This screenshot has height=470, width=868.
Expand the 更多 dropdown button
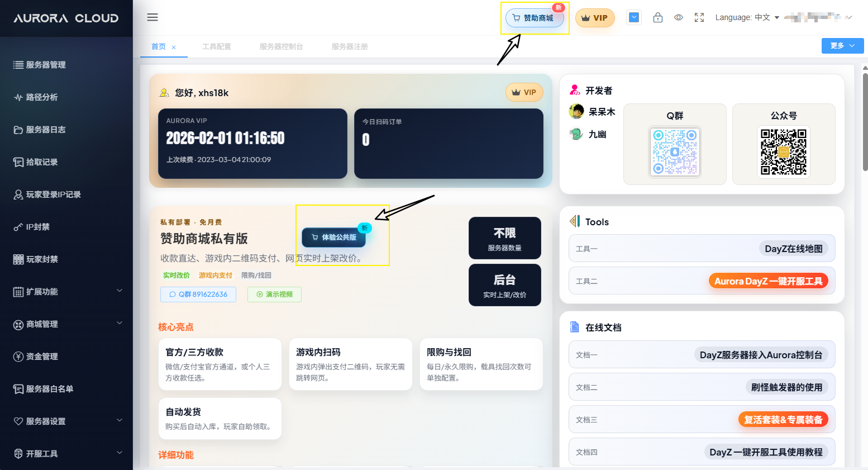pos(842,46)
